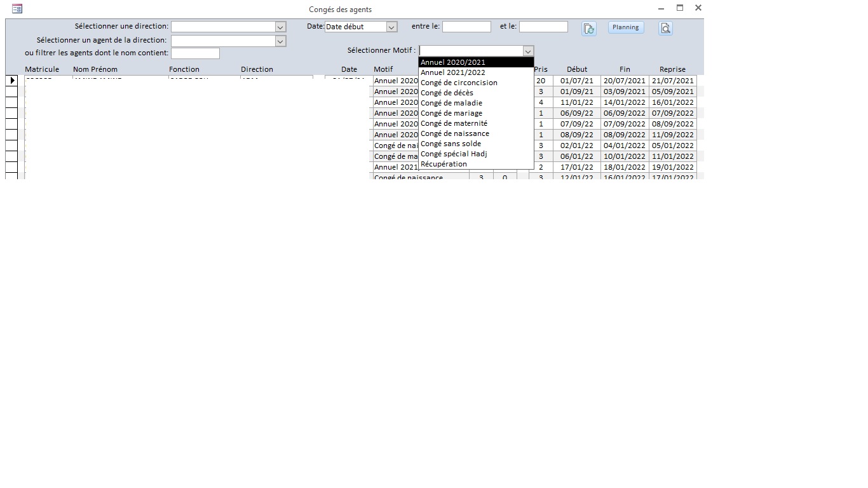Click the 'Matricule' column header
This screenshot has width=868, height=488.
click(42, 69)
